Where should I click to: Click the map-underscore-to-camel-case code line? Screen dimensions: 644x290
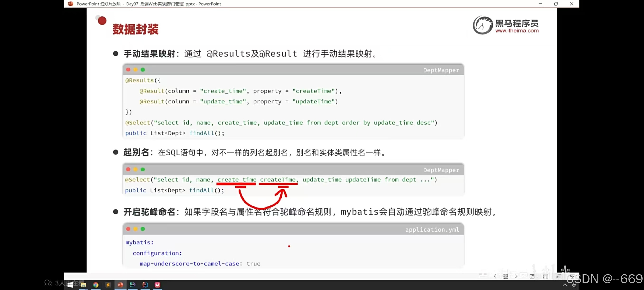[200, 263]
